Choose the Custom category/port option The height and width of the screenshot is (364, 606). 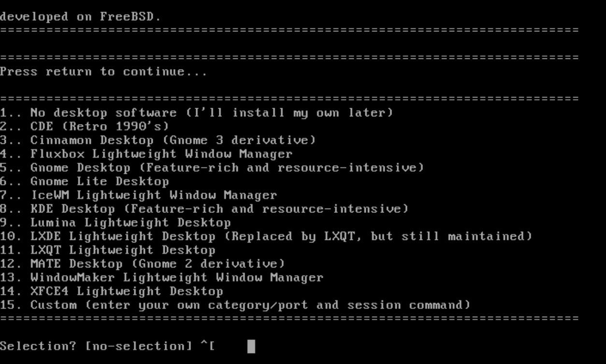coord(235,305)
